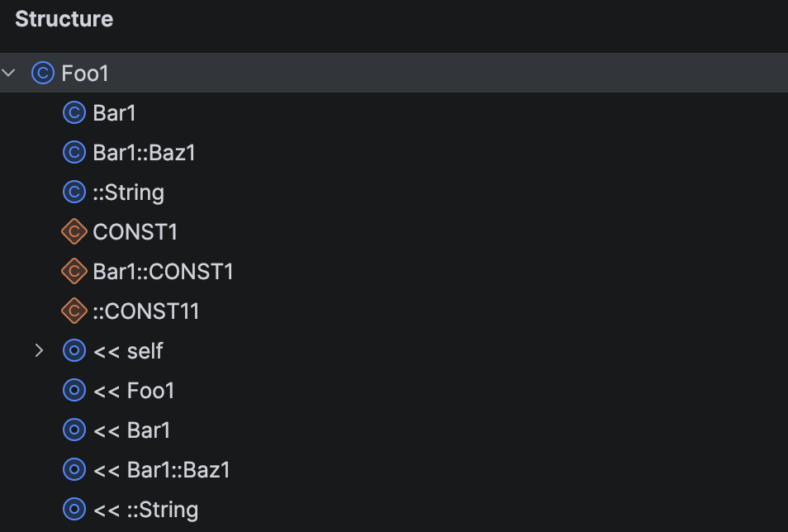Select the Bar1::Baz1 class entry
This screenshot has height=532, width=788.
144,153
